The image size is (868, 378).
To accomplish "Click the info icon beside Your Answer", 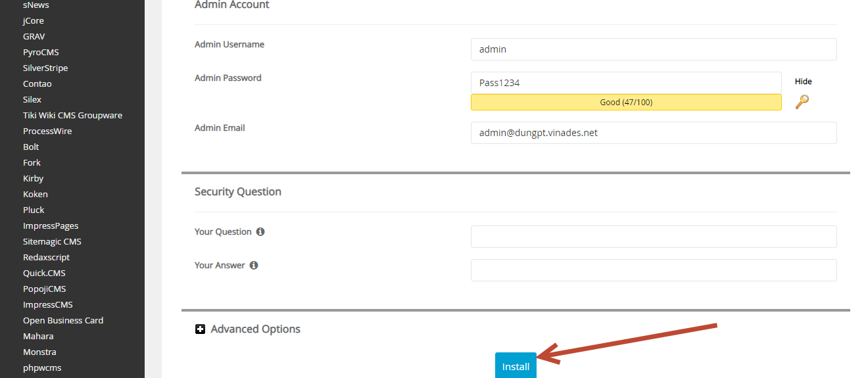I will click(254, 266).
